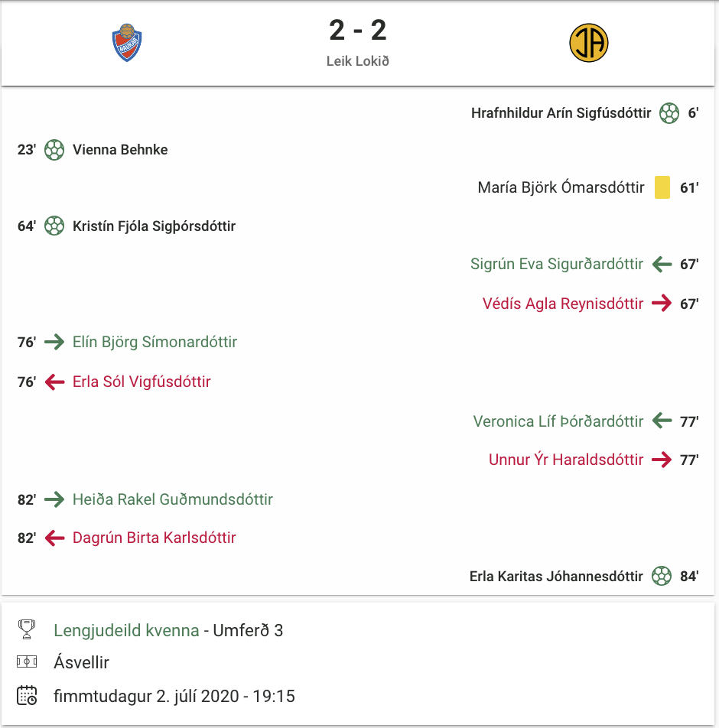Click the Haukar team crest logo
719x728 pixels.
pos(127,43)
